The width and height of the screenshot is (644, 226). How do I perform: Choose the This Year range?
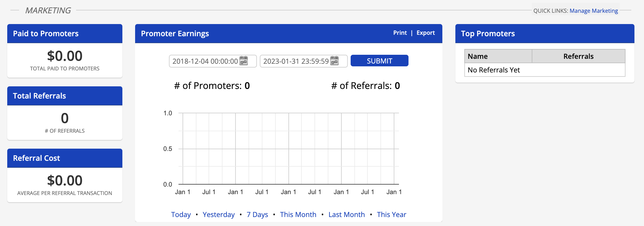[391, 214]
